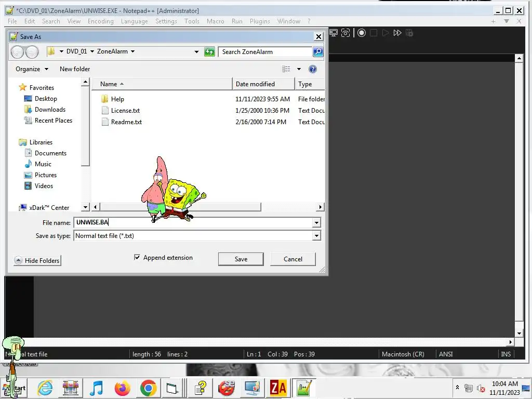This screenshot has height=399, width=532.
Task: Click the Stop recording square icon
Action: [x=373, y=33]
